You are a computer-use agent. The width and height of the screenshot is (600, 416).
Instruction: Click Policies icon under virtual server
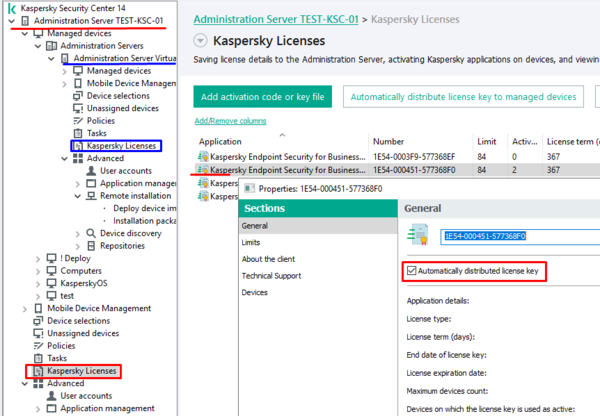click(x=78, y=121)
